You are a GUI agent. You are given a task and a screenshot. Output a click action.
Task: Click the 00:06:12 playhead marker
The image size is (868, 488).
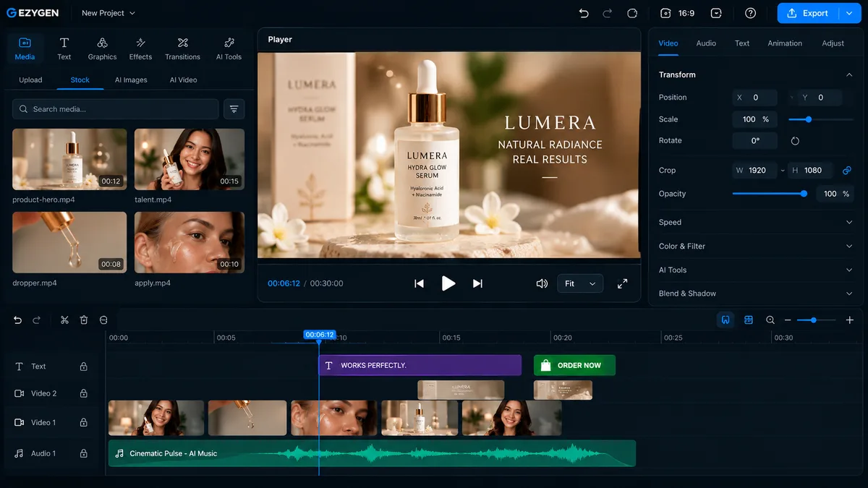pyautogui.click(x=319, y=335)
